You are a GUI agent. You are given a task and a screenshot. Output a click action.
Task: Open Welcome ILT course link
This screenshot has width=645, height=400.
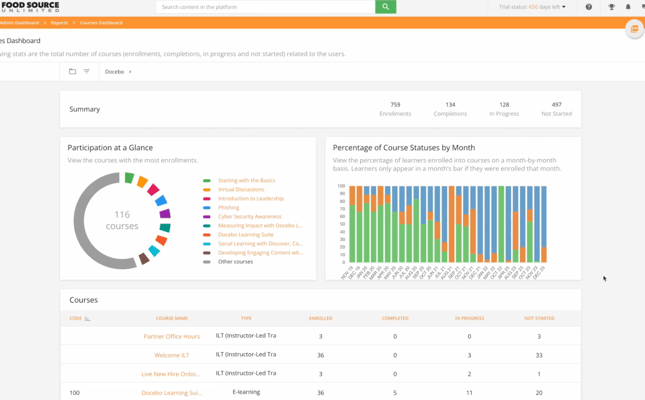point(172,355)
